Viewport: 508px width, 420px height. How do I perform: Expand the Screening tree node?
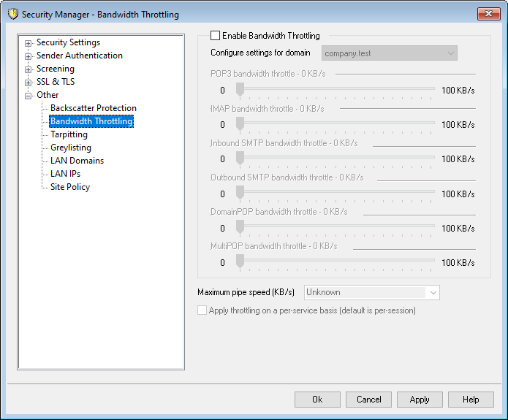(29, 69)
